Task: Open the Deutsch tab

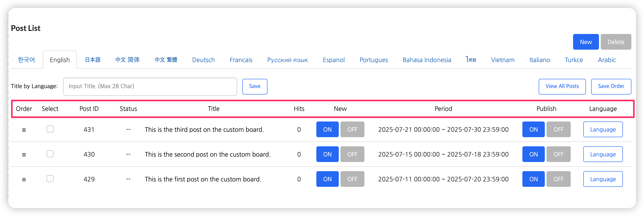Action: (203, 60)
